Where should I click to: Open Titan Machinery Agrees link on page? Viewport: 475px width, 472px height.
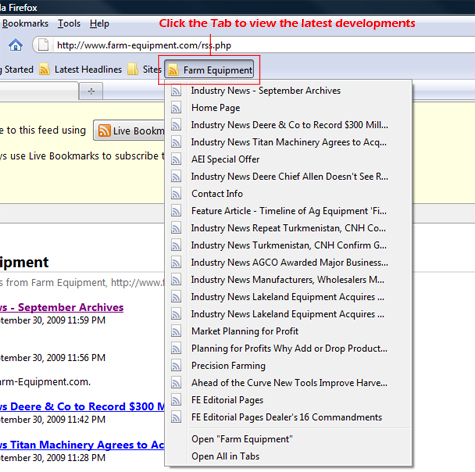tap(82, 445)
